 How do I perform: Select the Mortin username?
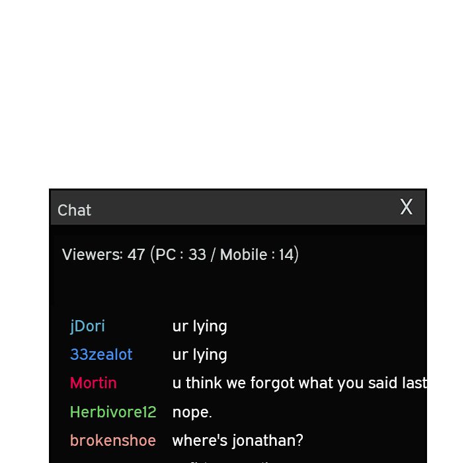pyautogui.click(x=93, y=383)
